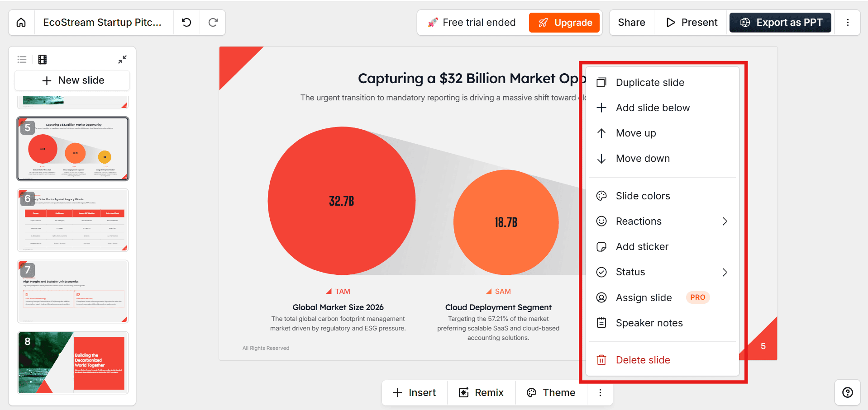The image size is (868, 410).
Task: Select slide 8 thumbnail
Action: pyautogui.click(x=73, y=363)
